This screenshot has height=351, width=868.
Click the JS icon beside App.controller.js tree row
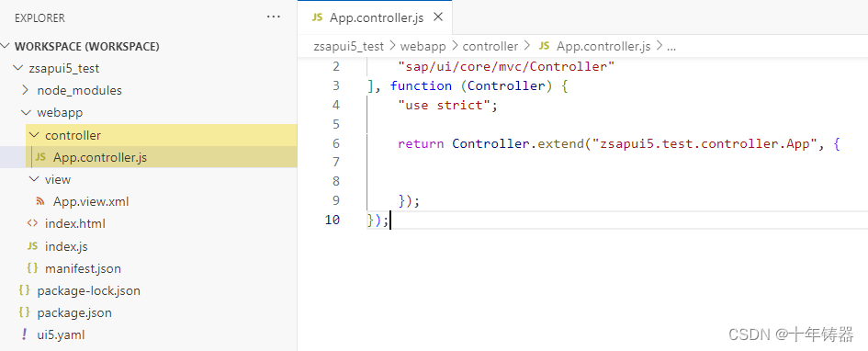point(40,157)
